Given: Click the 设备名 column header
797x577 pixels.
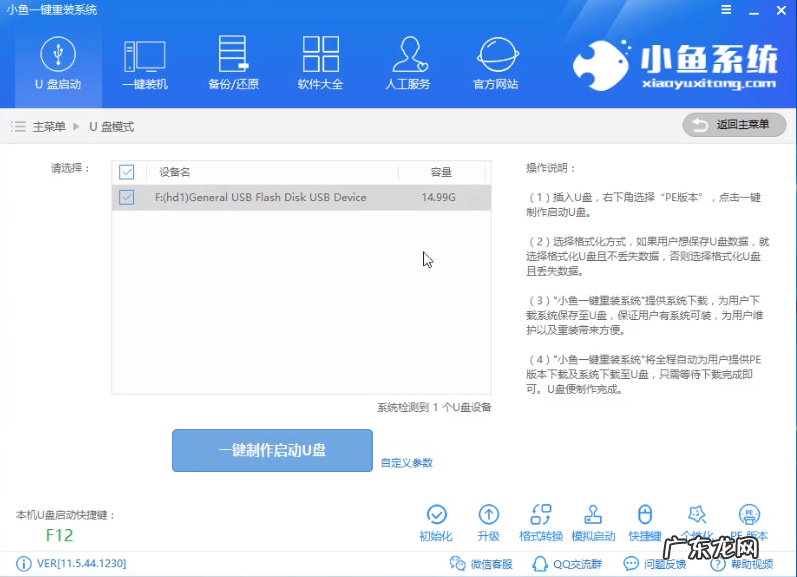Looking at the screenshot, I should (174, 172).
